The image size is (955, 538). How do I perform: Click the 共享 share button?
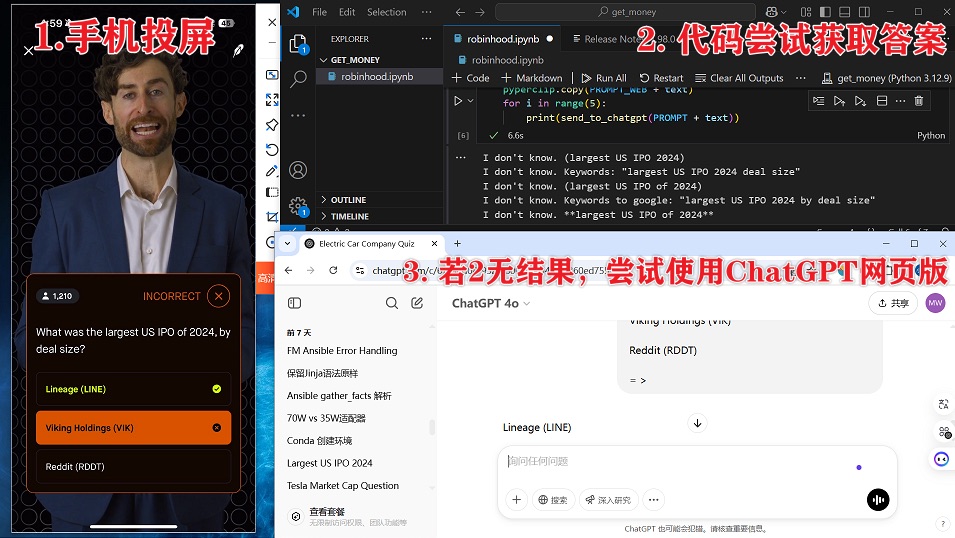893,303
